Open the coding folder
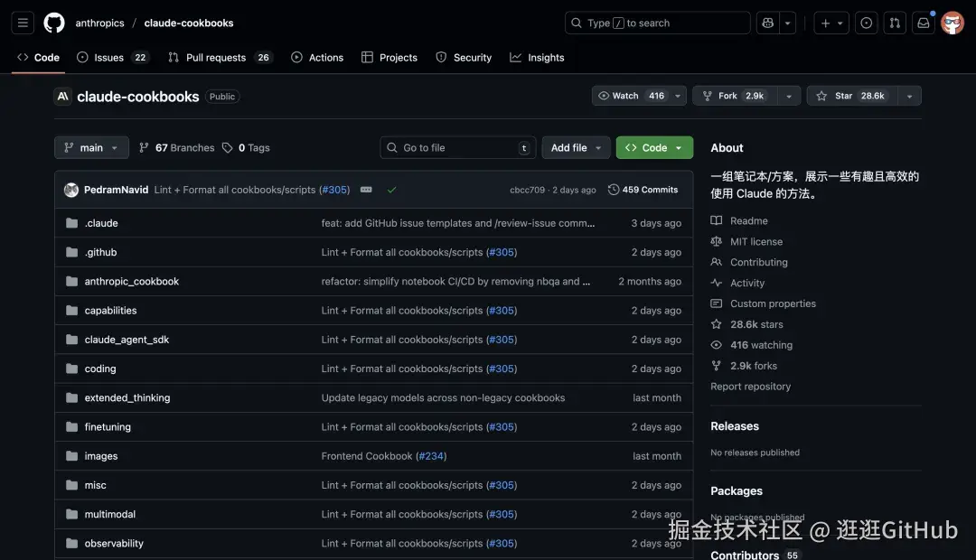Viewport: 976px width, 560px height. click(x=99, y=369)
